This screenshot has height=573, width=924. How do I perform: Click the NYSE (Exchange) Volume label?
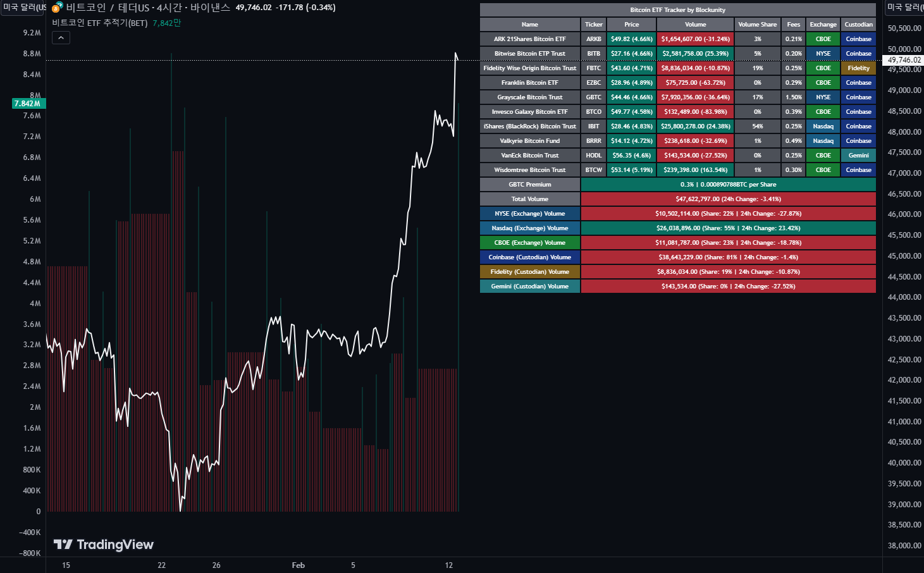[x=530, y=214]
